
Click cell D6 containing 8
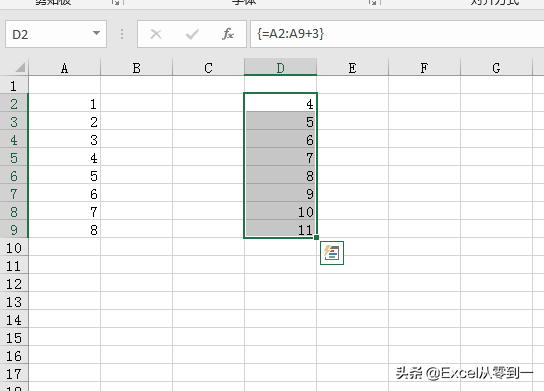pyautogui.click(x=280, y=175)
